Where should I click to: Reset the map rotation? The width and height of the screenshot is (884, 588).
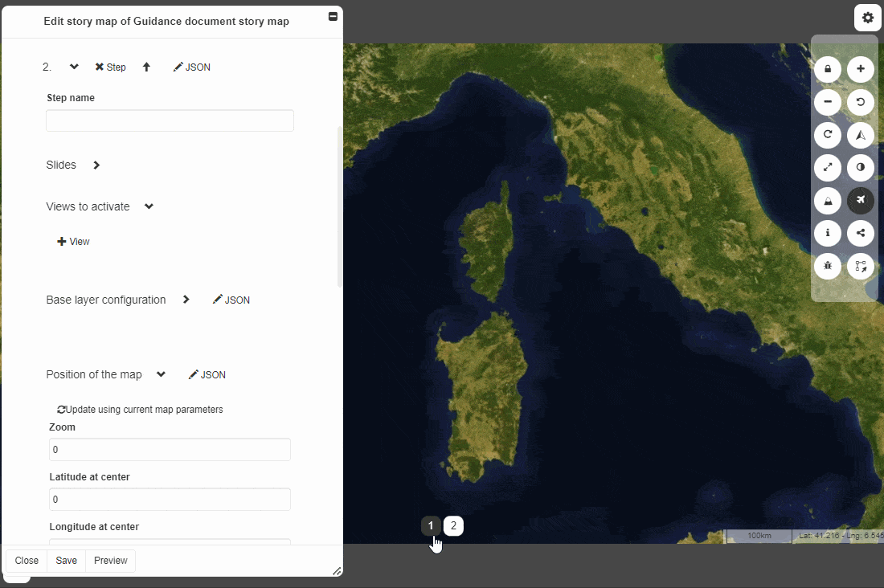click(x=861, y=102)
